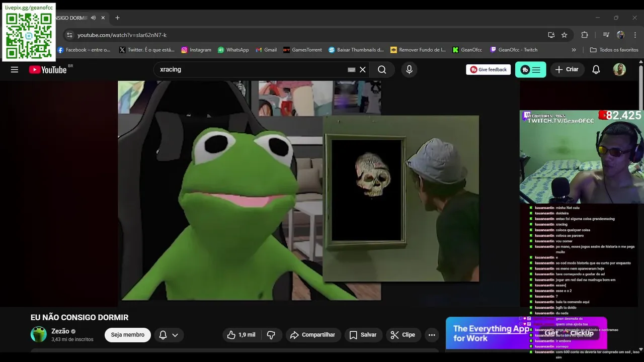
Task: Open the Zezão channel name link
Action: click(60, 331)
